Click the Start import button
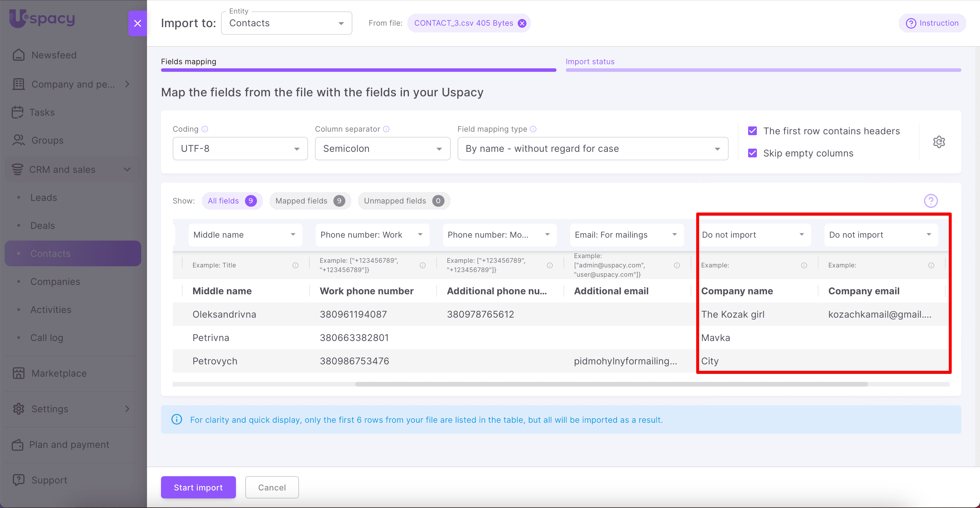Image resolution: width=980 pixels, height=508 pixels. 198,487
